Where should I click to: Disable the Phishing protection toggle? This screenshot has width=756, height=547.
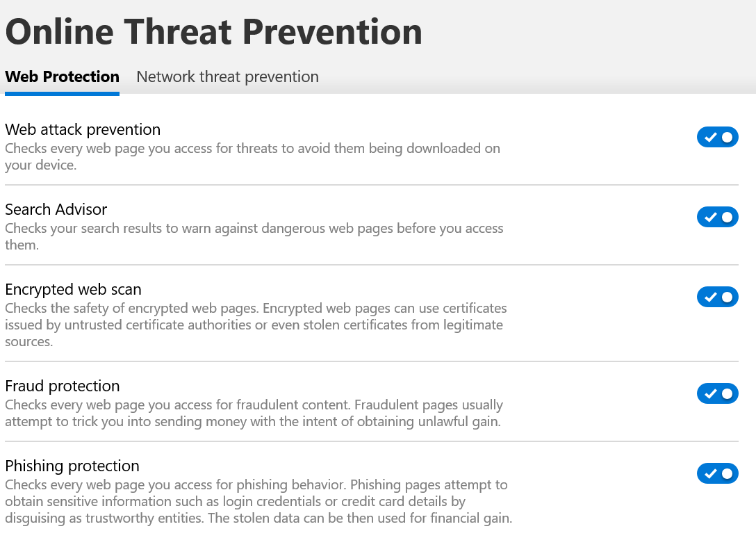717,474
